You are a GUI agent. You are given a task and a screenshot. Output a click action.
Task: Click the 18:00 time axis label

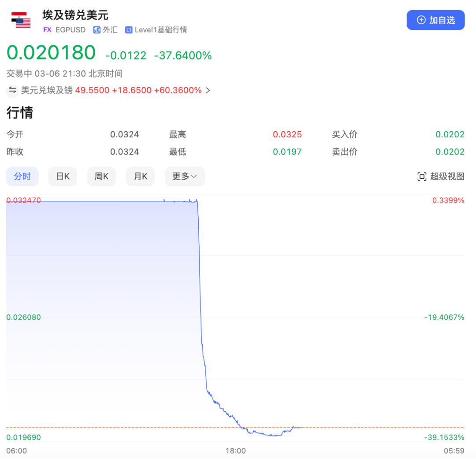coord(236,451)
